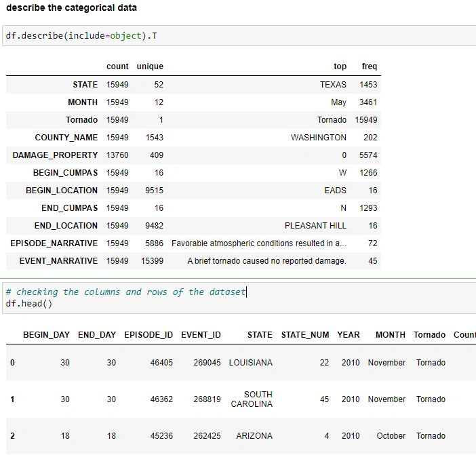Click the EPISODE_ID column header
476x455 pixels.
point(148,335)
